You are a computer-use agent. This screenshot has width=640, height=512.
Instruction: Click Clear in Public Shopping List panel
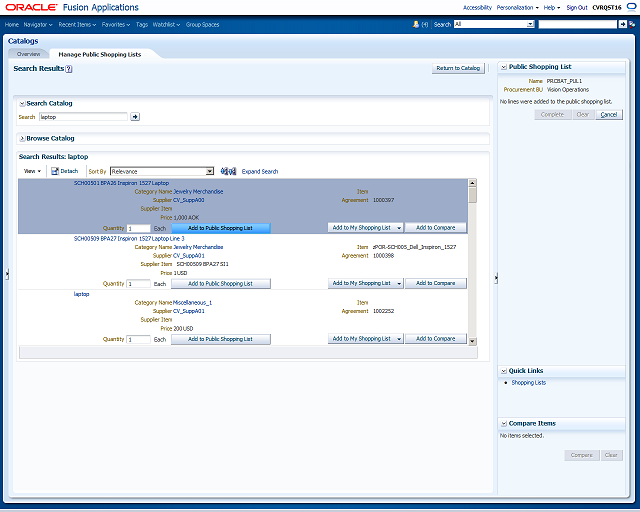pyautogui.click(x=582, y=115)
